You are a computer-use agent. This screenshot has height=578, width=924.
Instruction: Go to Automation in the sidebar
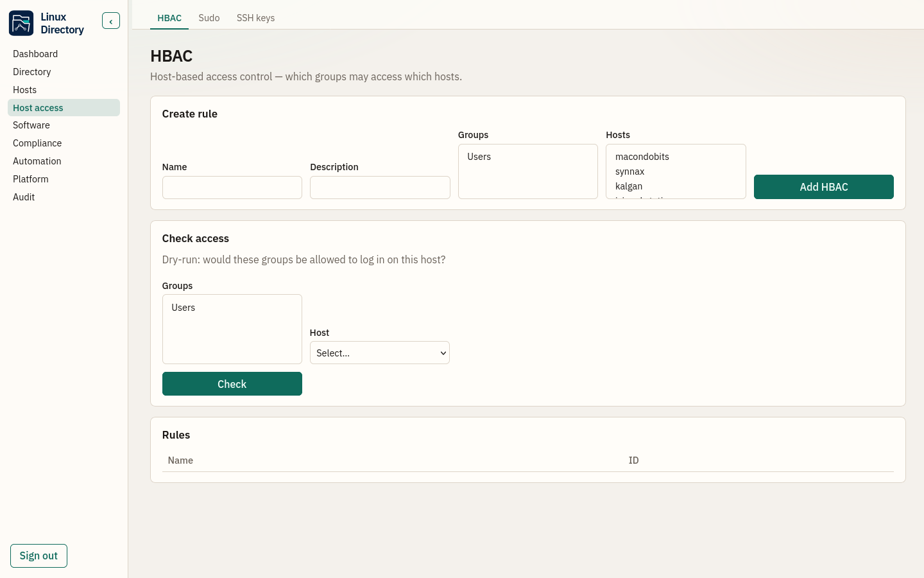click(x=64, y=161)
